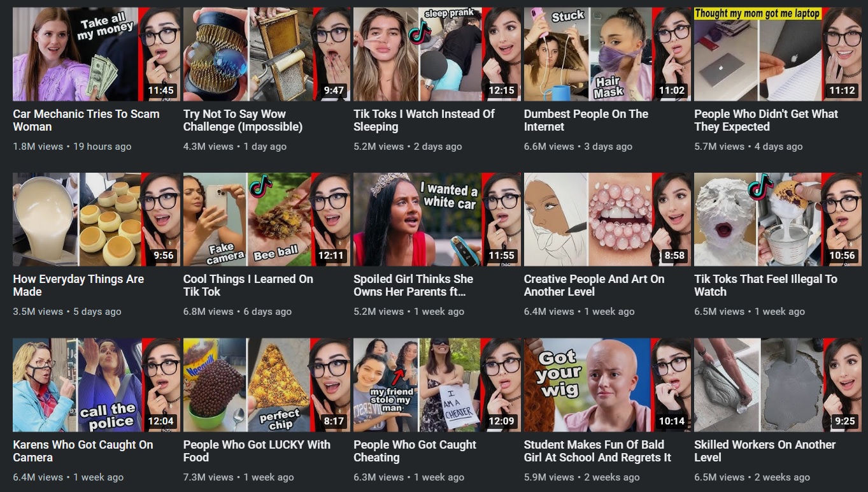Open 'Creative People And Art On Another Level' thumbnail
Viewport: 868px width, 492px height.
pyautogui.click(x=608, y=219)
